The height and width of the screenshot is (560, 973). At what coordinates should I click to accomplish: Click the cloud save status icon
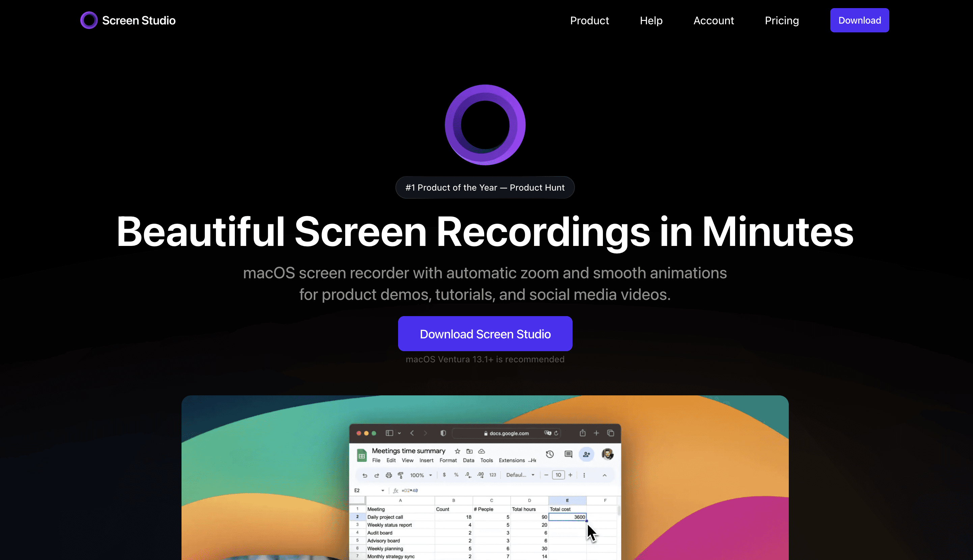(481, 451)
